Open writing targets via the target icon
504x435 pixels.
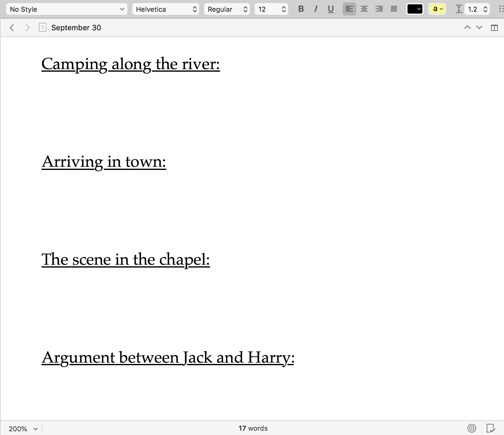471,428
